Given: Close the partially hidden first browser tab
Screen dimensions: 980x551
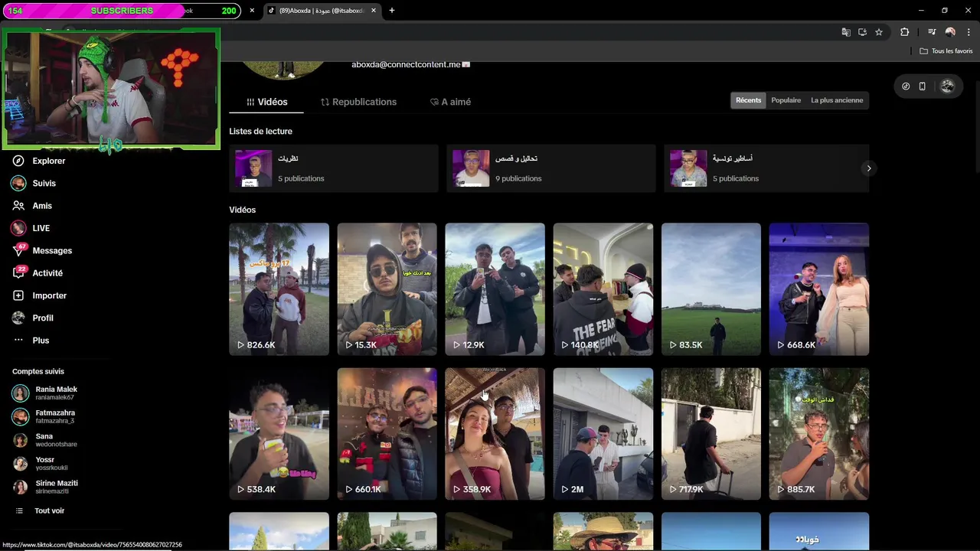Looking at the screenshot, I should tap(253, 11).
